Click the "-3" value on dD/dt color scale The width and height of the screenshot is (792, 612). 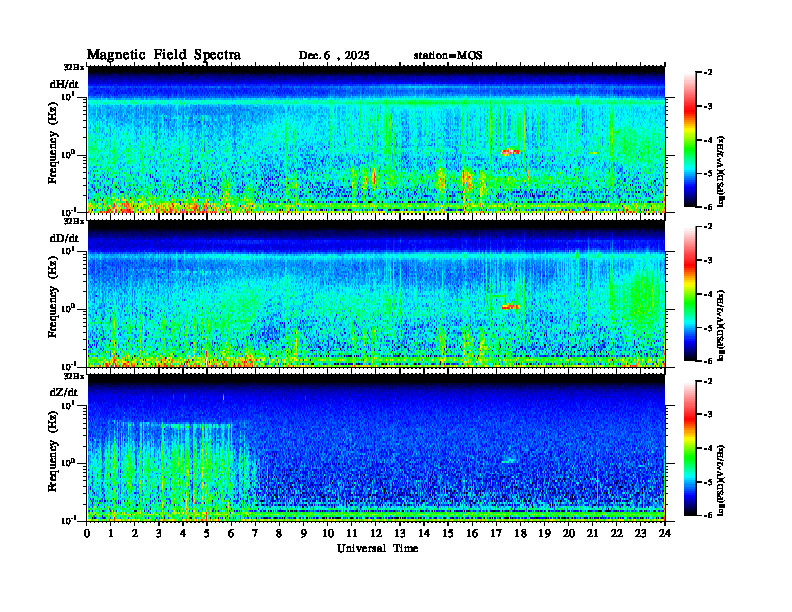pos(709,261)
